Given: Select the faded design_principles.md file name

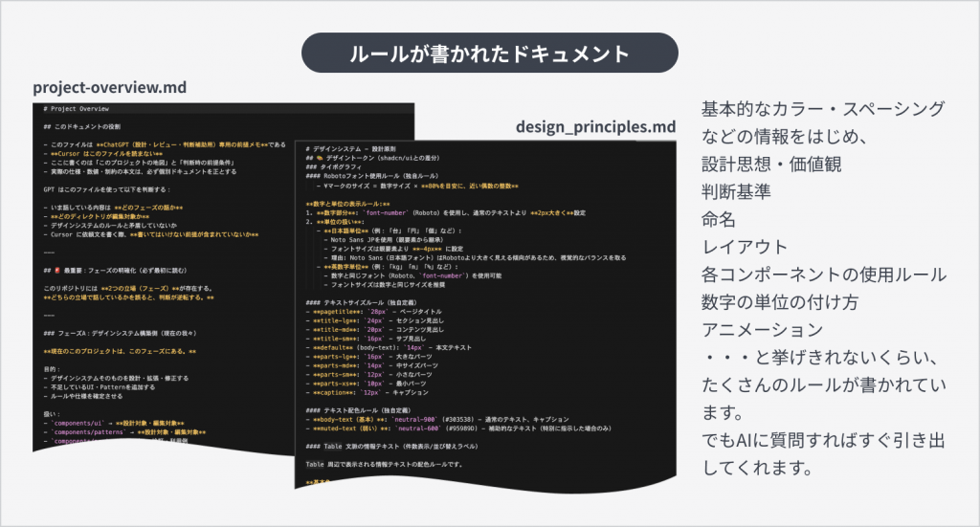Looking at the screenshot, I should pos(595,127).
